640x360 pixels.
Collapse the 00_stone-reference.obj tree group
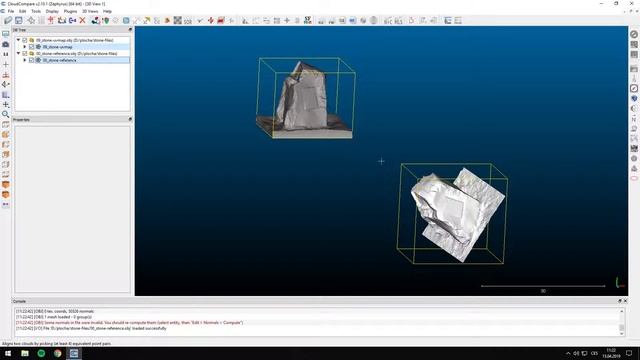coord(18,53)
